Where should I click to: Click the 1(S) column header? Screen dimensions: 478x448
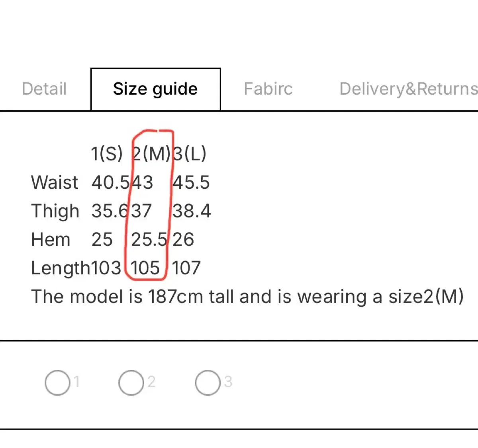pyautogui.click(x=107, y=154)
